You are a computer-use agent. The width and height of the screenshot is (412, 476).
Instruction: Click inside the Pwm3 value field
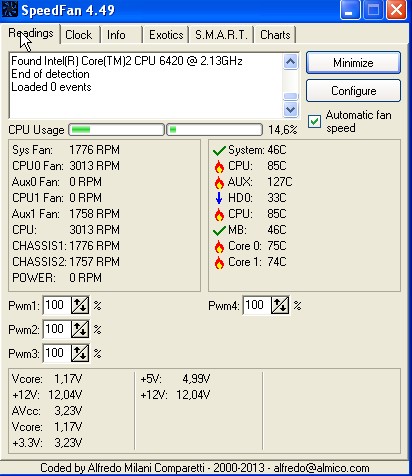tap(57, 353)
